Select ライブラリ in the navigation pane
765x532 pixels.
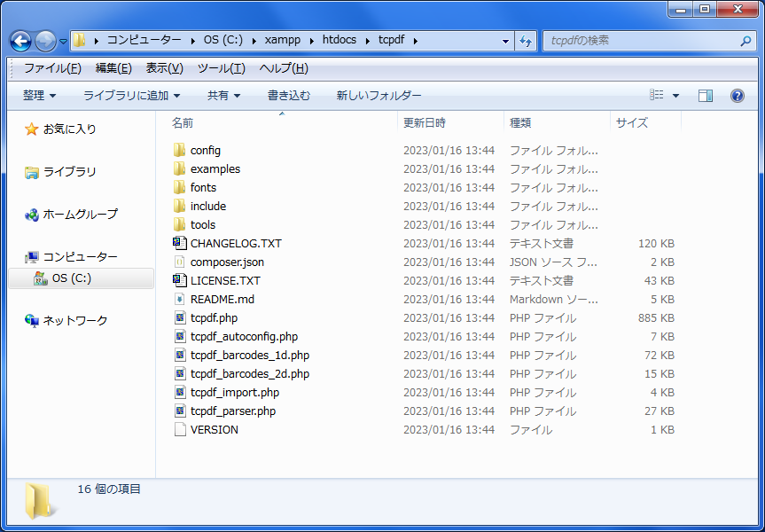coord(60,172)
